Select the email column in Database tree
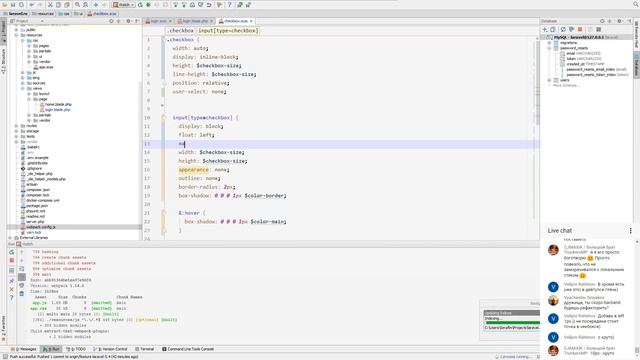Viewport: 640px width, 360px height. (571, 53)
